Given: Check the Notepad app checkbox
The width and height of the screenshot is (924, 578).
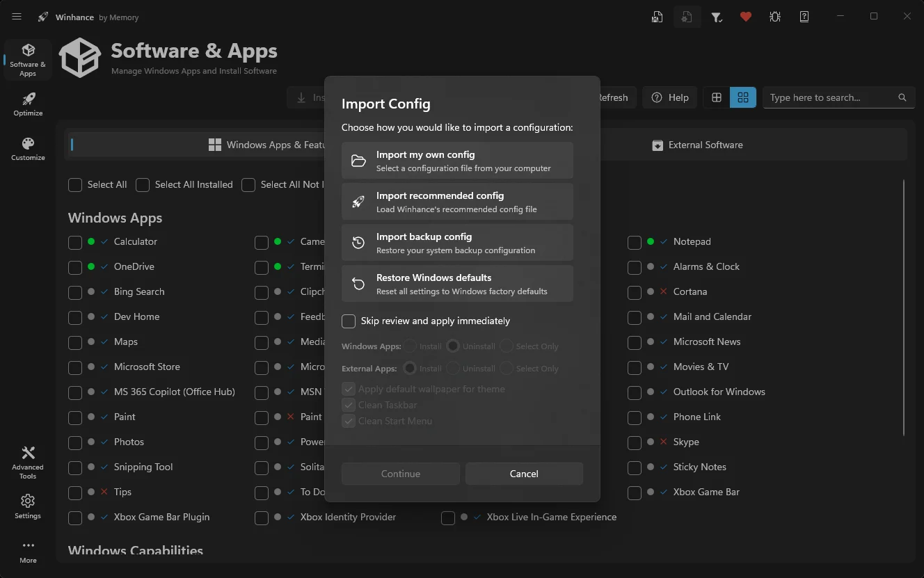Looking at the screenshot, I should coord(634,242).
